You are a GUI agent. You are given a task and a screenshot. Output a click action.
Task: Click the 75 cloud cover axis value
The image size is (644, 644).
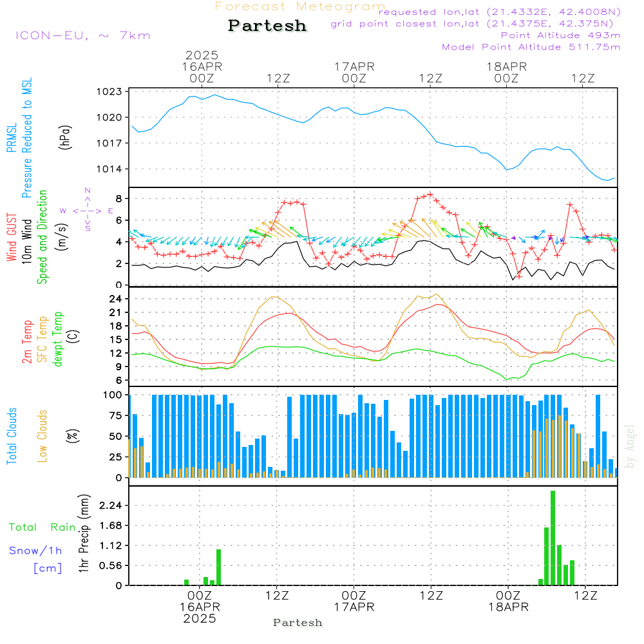click(116, 415)
